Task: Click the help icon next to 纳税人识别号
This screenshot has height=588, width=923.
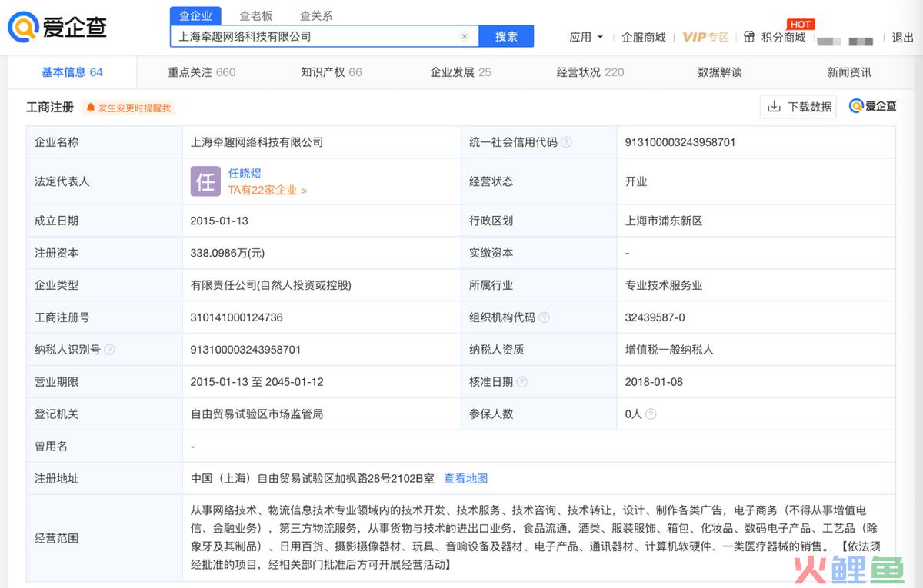Action: click(x=109, y=350)
